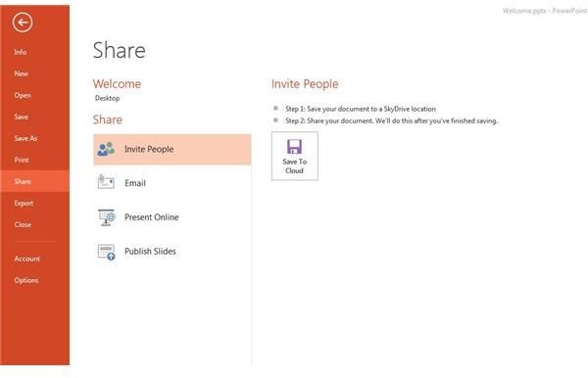The image size is (588, 378).
Task: Choose Present Online option label
Action: point(152,217)
